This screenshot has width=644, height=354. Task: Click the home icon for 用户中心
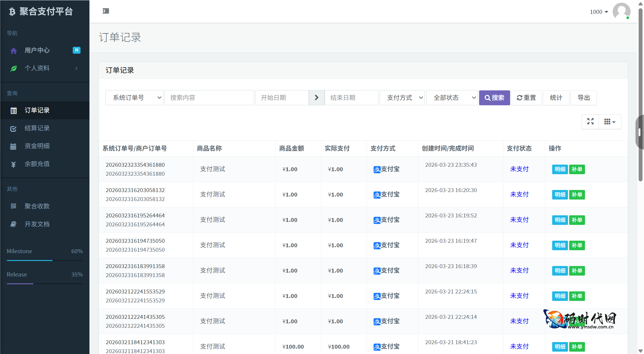[13, 51]
